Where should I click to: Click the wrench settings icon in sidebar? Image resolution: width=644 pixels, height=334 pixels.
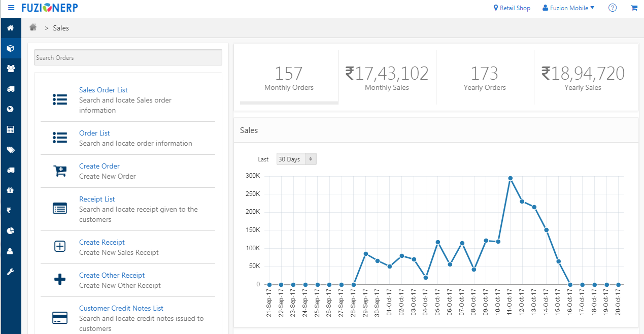(x=11, y=271)
